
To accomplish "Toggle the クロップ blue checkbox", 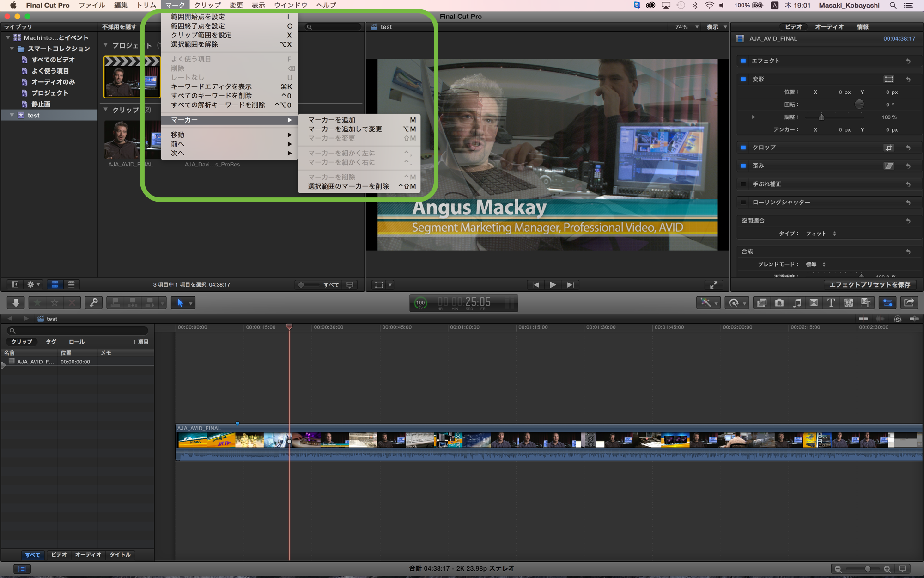I will coord(743,148).
